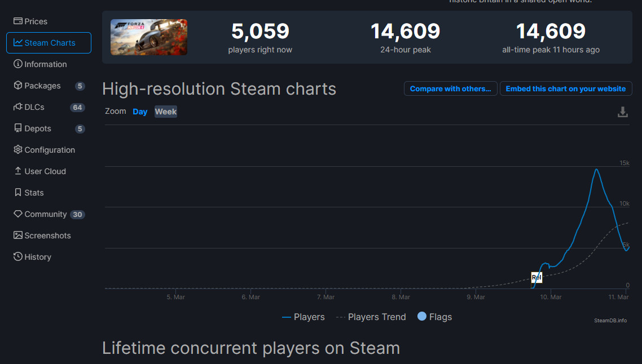
Task: Select the Packages box icon
Action: coord(18,86)
